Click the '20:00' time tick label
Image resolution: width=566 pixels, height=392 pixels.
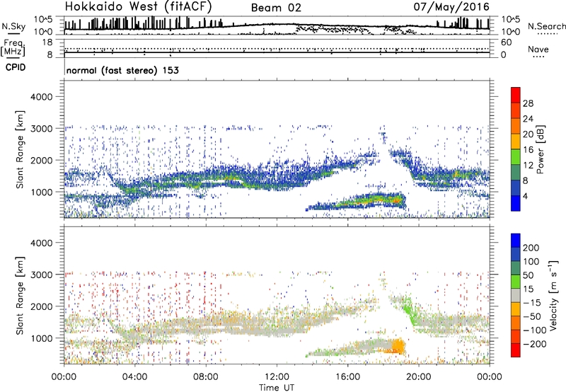[x=418, y=377]
